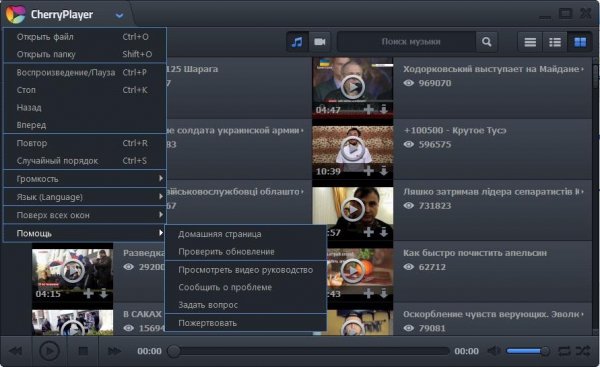Toggle Повтор in the menu
Viewport: 600px width, 367px height.
[85, 143]
